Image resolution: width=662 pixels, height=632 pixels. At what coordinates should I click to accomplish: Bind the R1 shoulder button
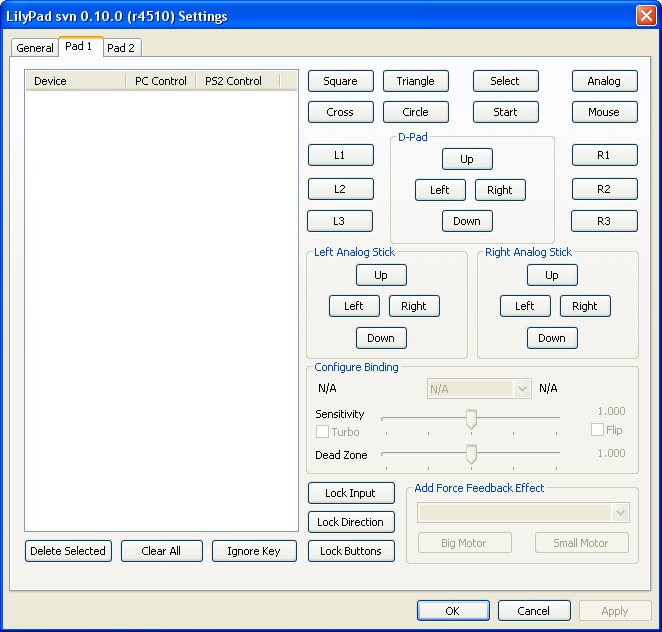(605, 155)
